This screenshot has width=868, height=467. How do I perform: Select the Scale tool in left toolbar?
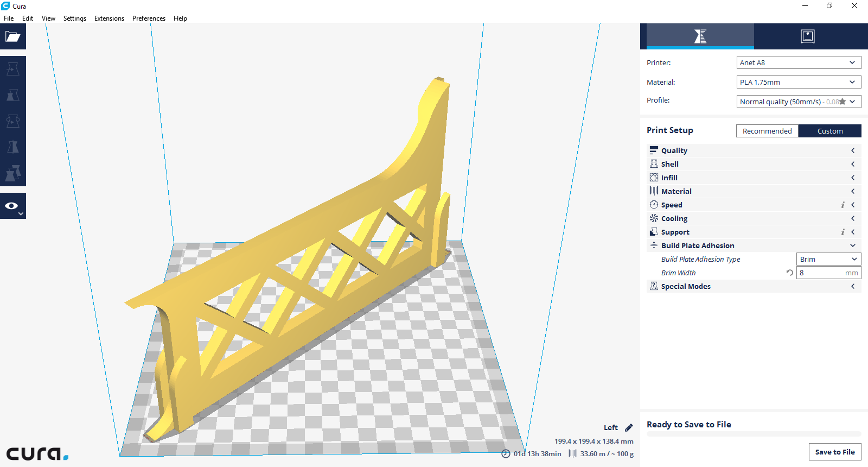pyautogui.click(x=13, y=95)
